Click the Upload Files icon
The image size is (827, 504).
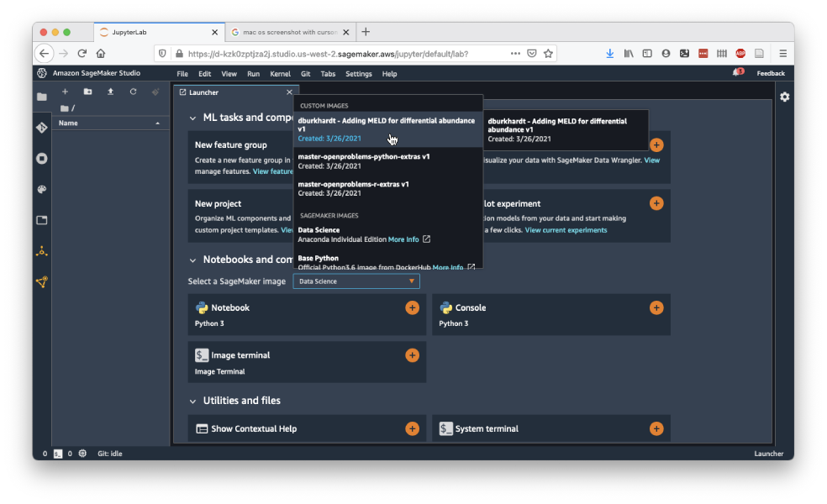(110, 92)
